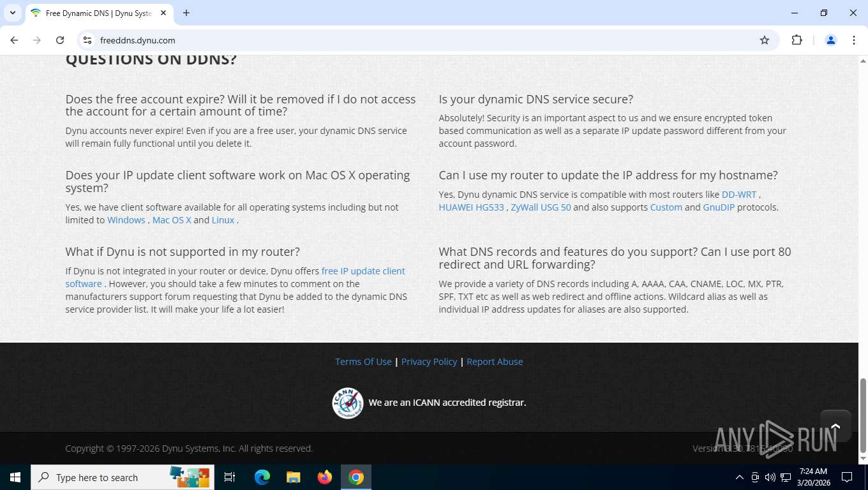The height and width of the screenshot is (490, 868).
Task: View site information icon in address bar
Action: click(x=88, y=40)
